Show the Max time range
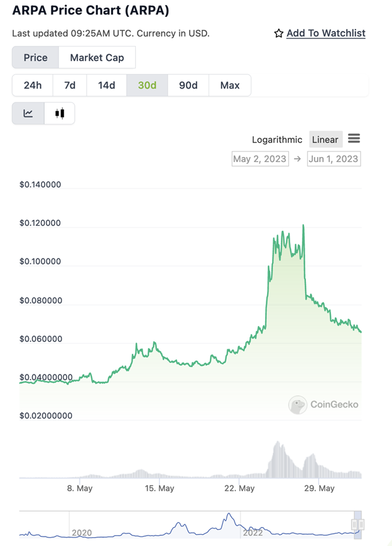Screen dimensions: 392x546 pyautogui.click(x=230, y=85)
